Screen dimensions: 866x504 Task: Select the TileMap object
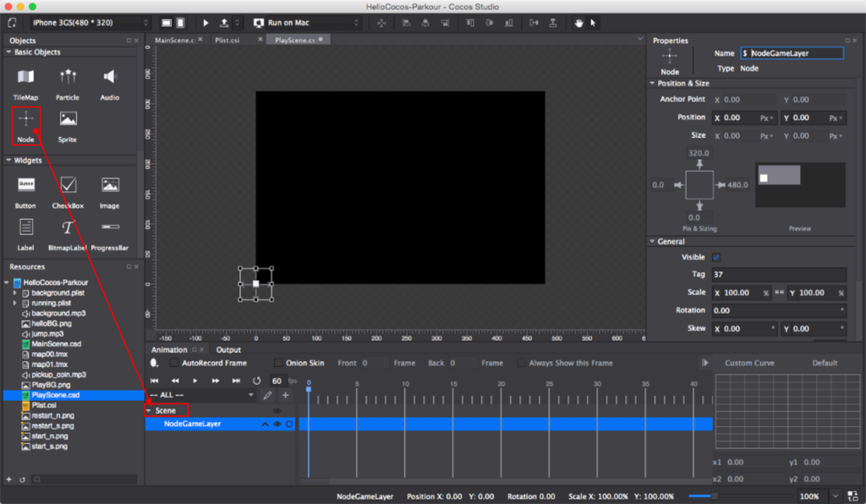(x=25, y=84)
